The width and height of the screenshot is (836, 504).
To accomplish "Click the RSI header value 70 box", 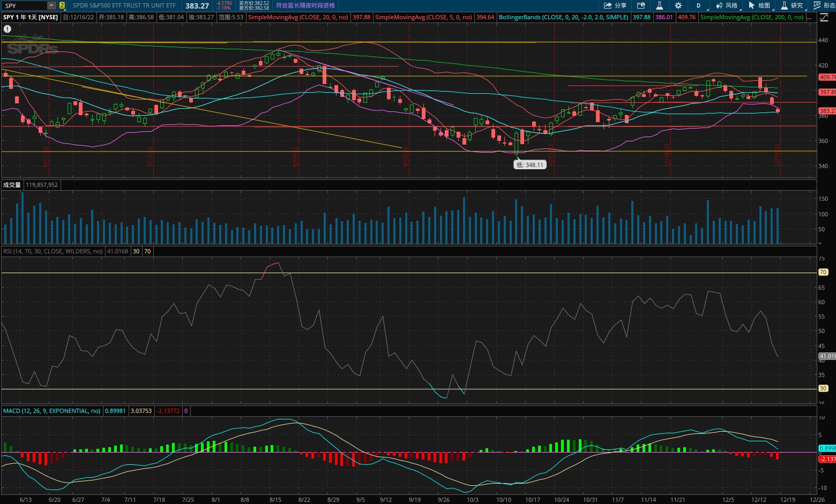I will (147, 251).
